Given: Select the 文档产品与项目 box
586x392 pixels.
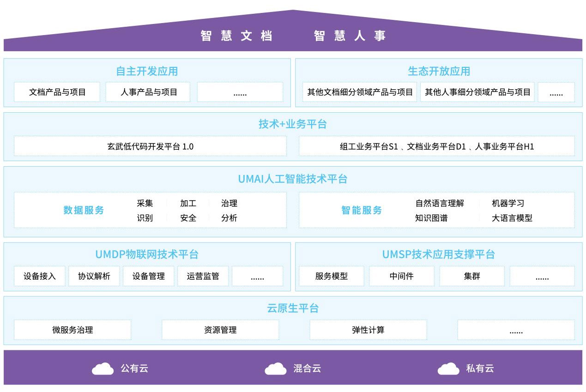Looking at the screenshot, I should point(57,92).
